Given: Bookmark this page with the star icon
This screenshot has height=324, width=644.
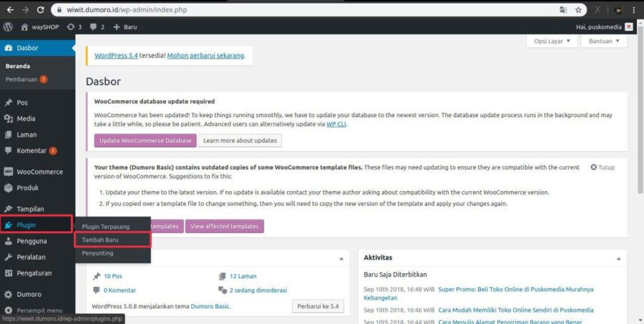Looking at the screenshot, I should [578, 10].
